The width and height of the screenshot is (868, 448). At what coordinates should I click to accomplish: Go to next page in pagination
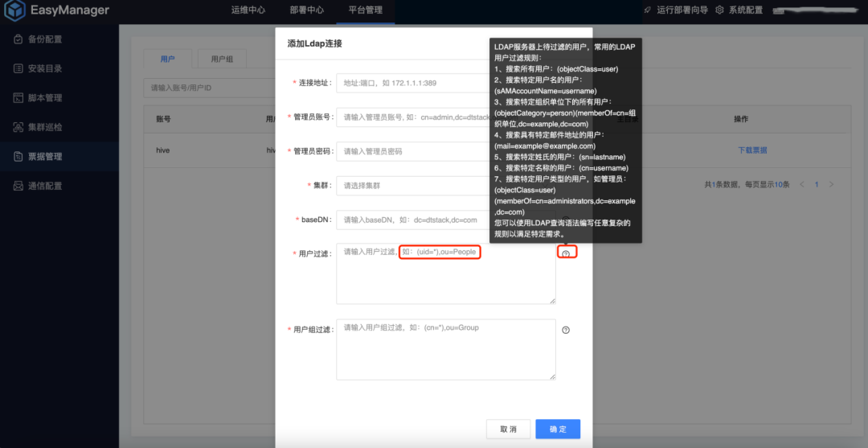pos(831,185)
